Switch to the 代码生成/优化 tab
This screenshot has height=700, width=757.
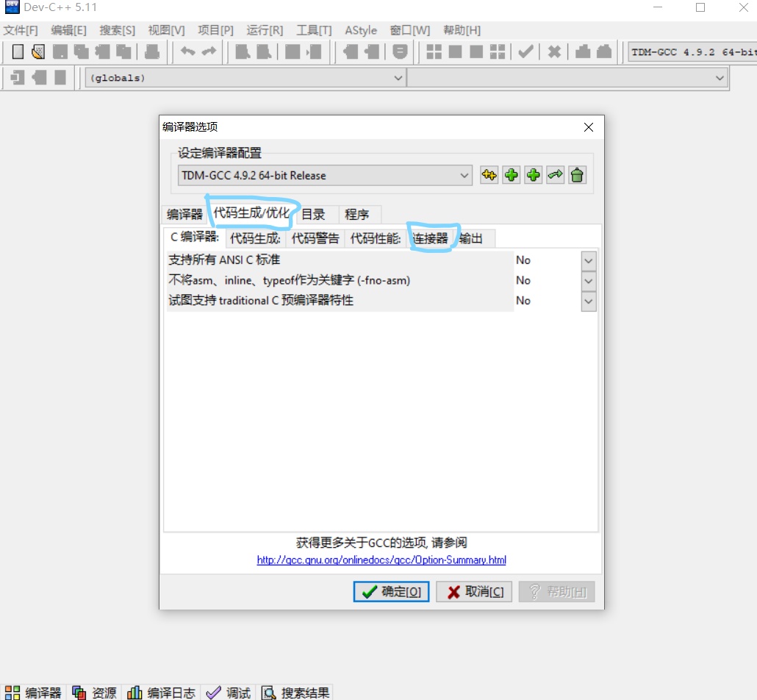[251, 213]
